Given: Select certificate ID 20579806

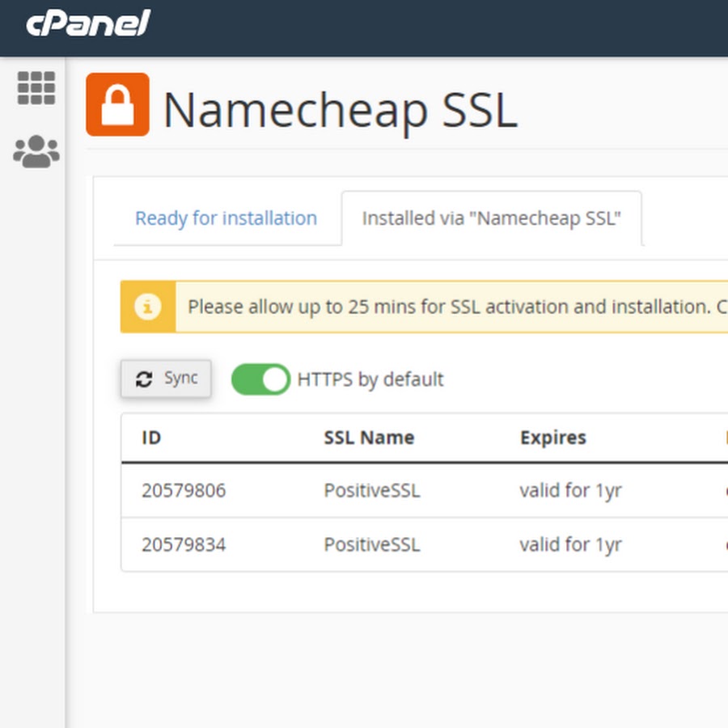Looking at the screenshot, I should (184, 490).
